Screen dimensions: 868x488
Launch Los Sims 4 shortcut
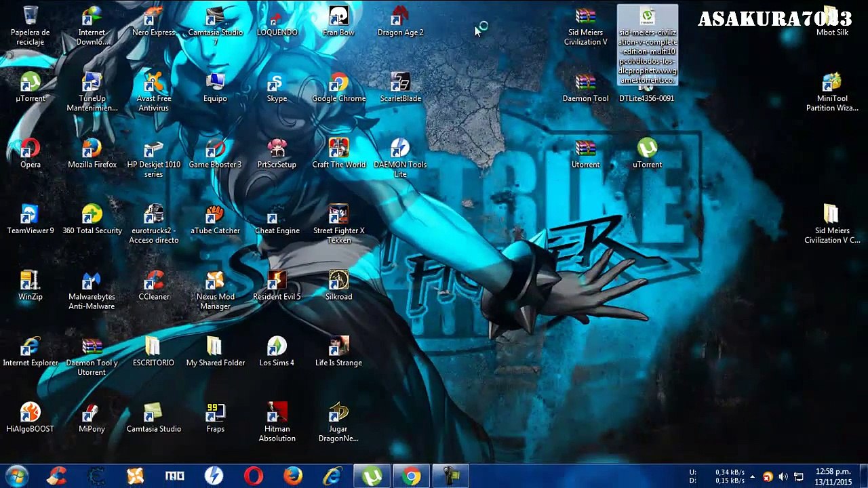click(x=277, y=352)
